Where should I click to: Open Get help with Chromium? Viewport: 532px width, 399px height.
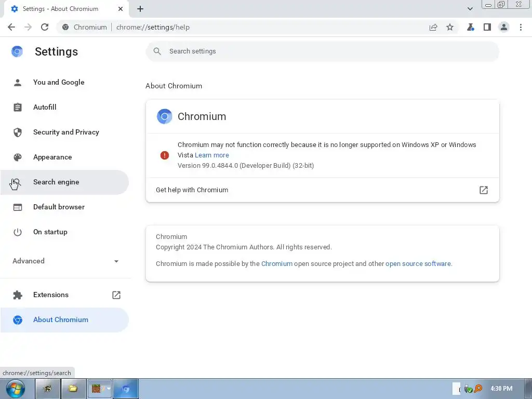(322, 190)
